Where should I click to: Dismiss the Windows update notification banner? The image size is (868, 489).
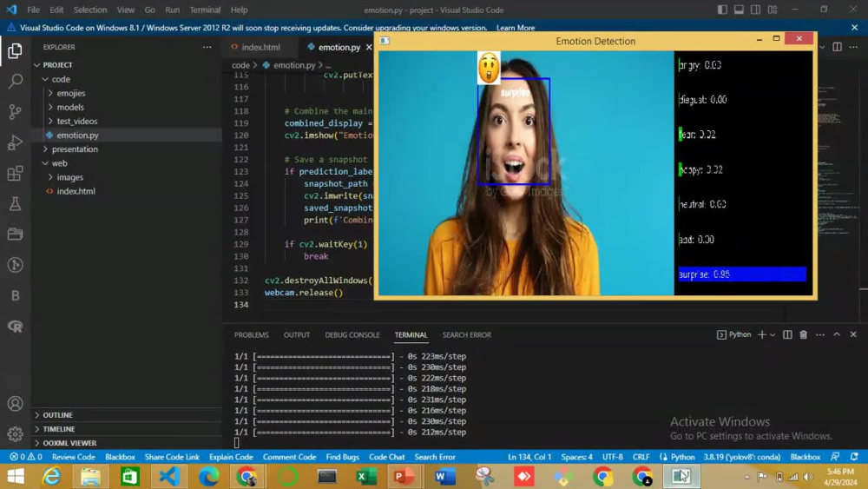point(854,27)
